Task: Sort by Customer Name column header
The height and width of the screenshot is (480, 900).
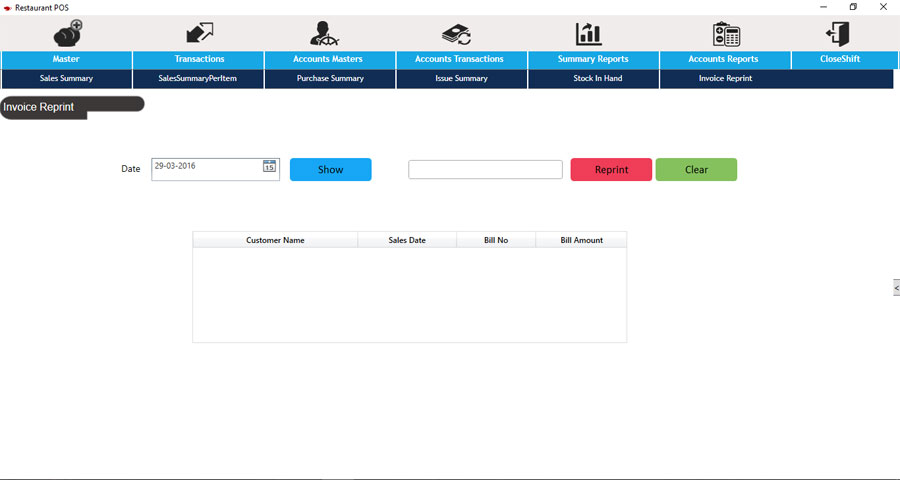Action: click(275, 240)
